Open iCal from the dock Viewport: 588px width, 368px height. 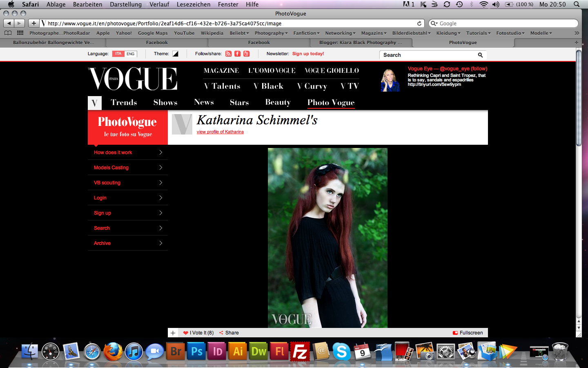(x=363, y=351)
